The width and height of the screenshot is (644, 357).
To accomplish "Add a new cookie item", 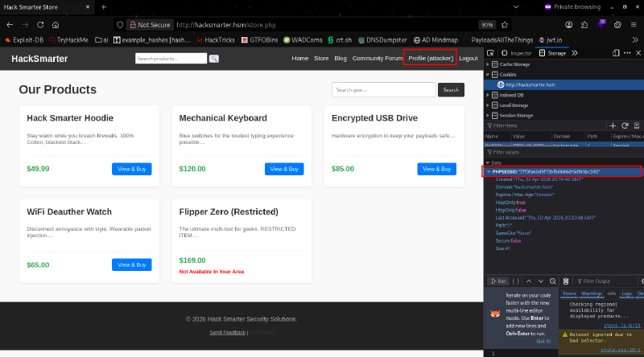I will click(613, 125).
